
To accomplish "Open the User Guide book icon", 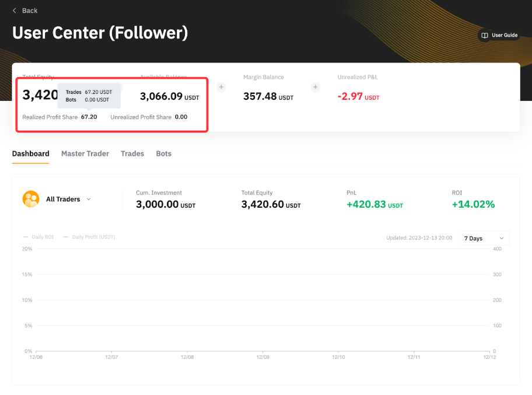I will 484,36.
